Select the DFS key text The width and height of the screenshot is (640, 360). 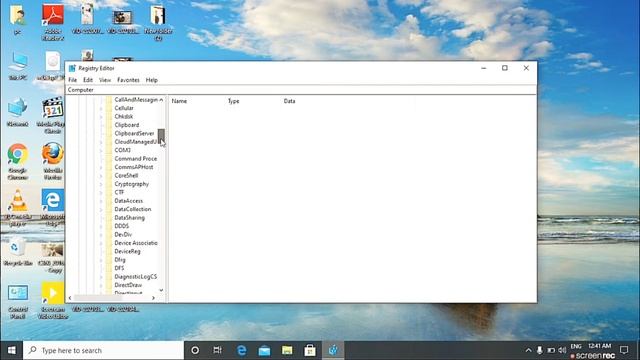(119, 268)
